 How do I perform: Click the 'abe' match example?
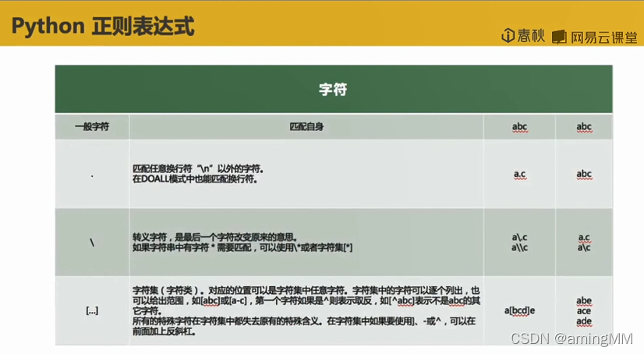pyautogui.click(x=584, y=301)
